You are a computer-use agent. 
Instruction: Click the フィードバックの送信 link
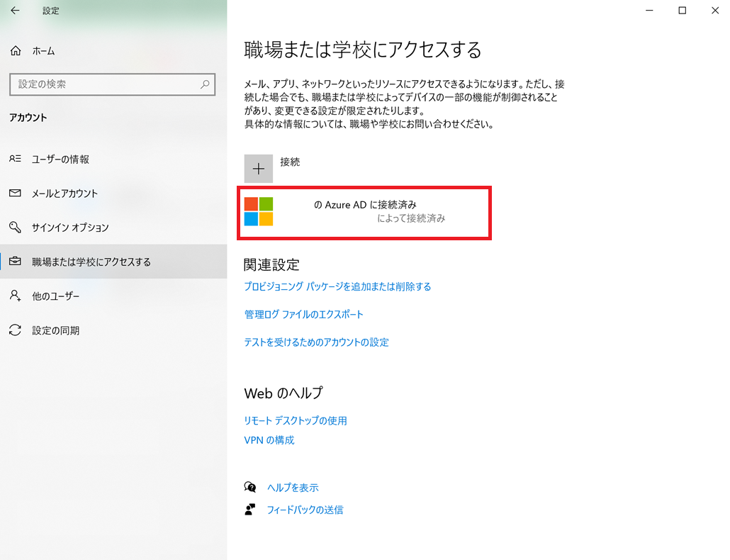coord(305,510)
